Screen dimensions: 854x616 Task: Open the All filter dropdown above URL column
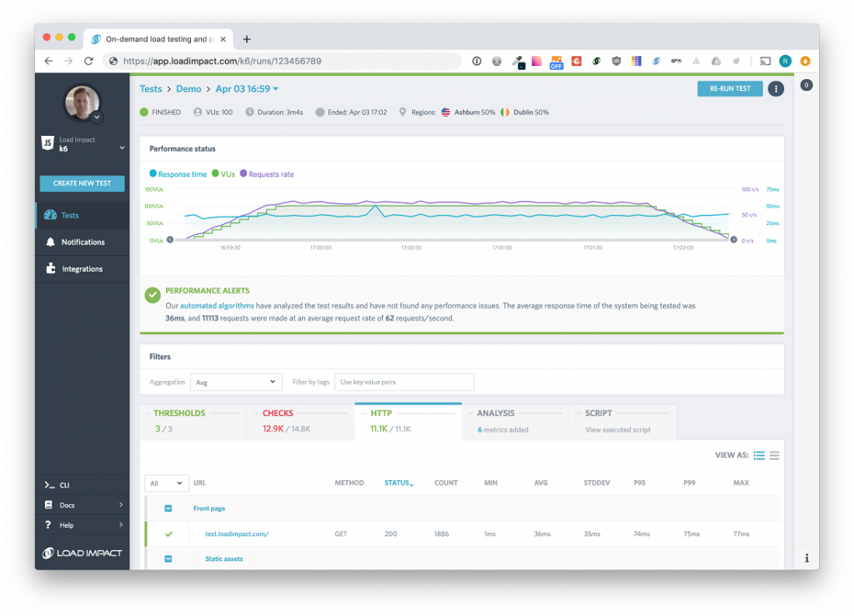coord(166,483)
